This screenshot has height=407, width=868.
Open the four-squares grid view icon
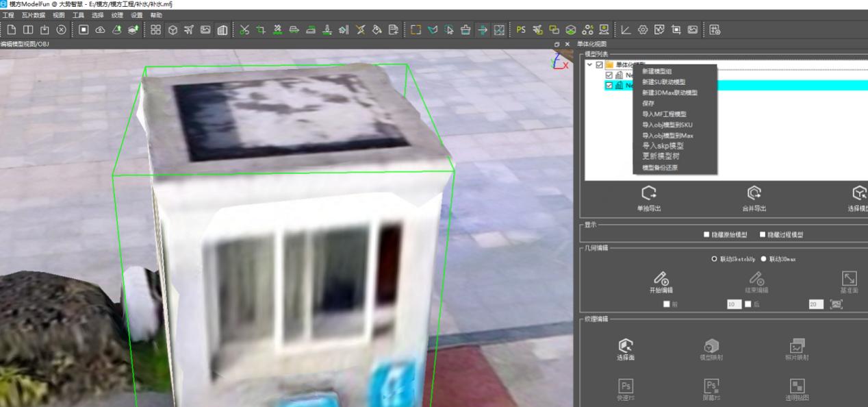(x=156, y=29)
